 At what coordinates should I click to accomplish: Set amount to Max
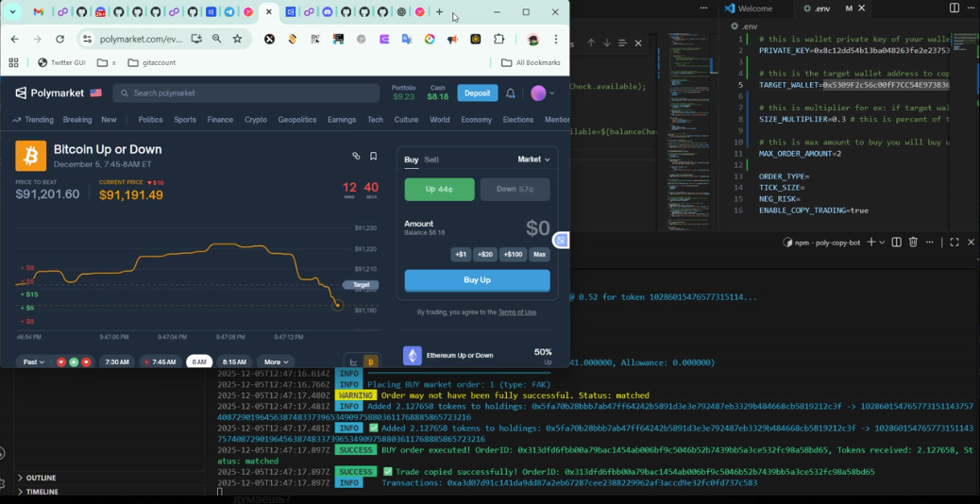tap(539, 254)
